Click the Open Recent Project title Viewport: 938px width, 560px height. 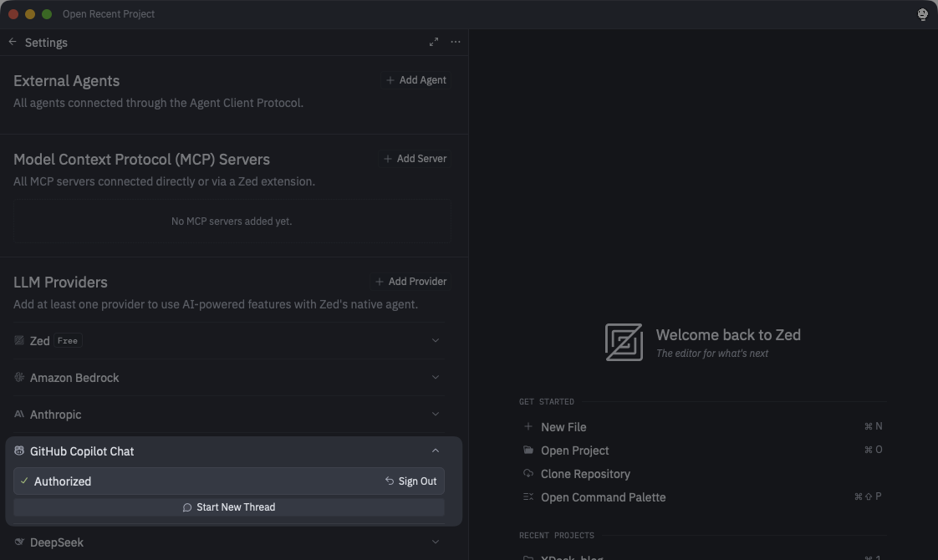click(109, 13)
